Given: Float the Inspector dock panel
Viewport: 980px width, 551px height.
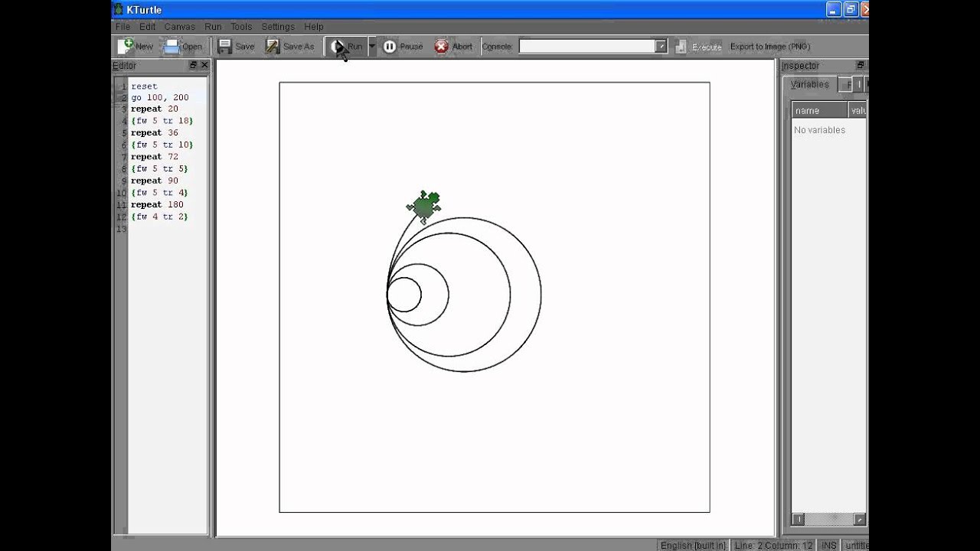Looking at the screenshot, I should (860, 66).
